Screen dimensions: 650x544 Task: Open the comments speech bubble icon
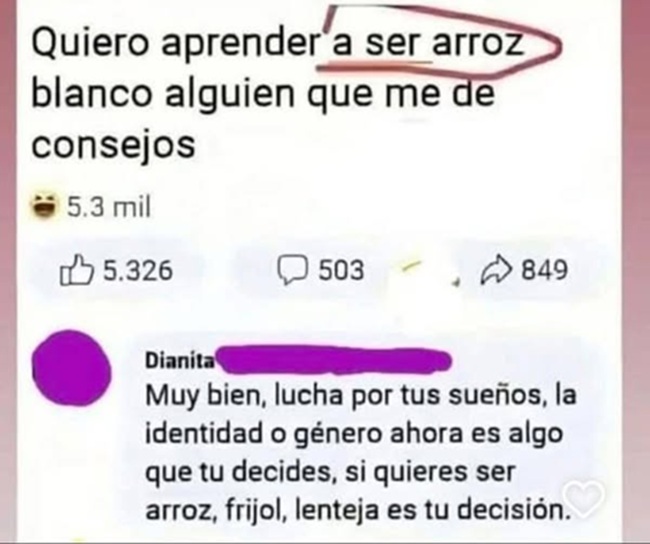293,270
